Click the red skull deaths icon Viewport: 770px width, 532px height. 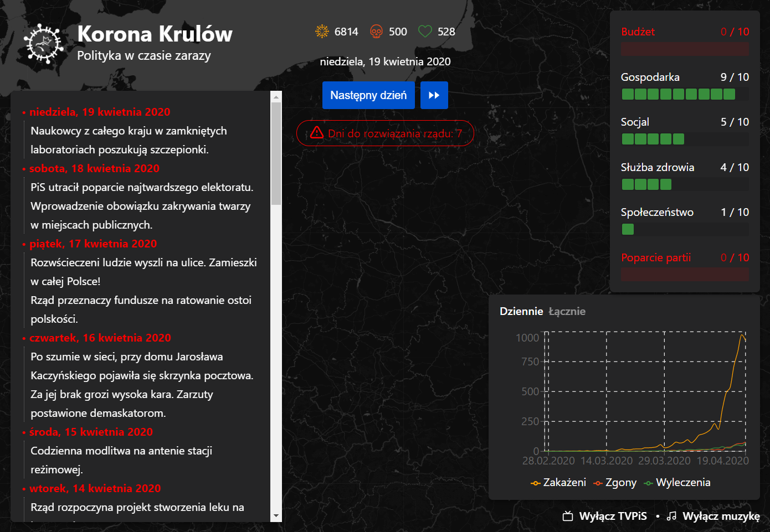click(x=376, y=32)
